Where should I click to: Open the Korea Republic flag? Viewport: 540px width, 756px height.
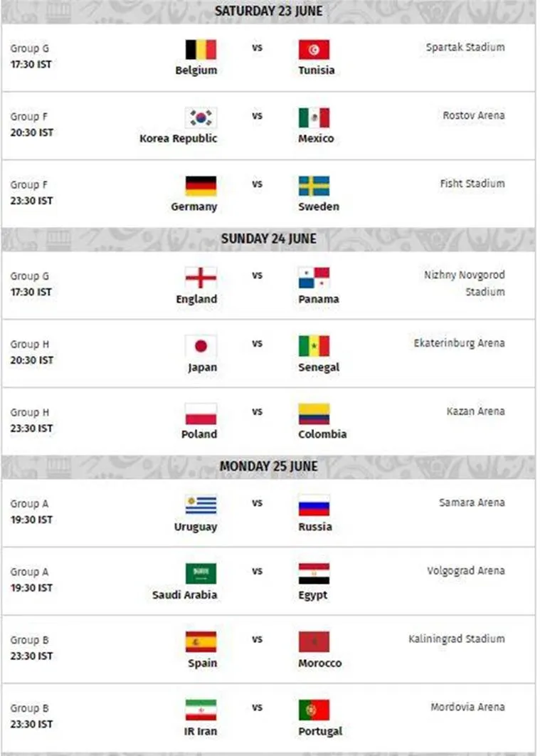click(x=201, y=117)
